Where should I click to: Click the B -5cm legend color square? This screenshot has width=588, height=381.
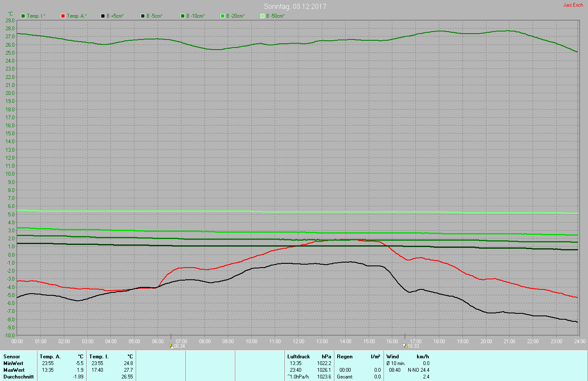(x=143, y=16)
